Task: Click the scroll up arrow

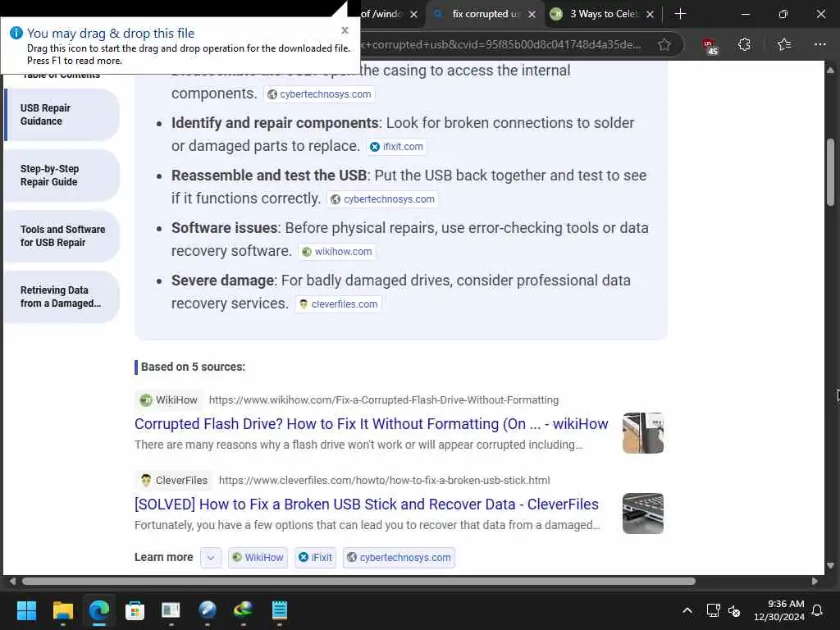Action: tap(830, 70)
